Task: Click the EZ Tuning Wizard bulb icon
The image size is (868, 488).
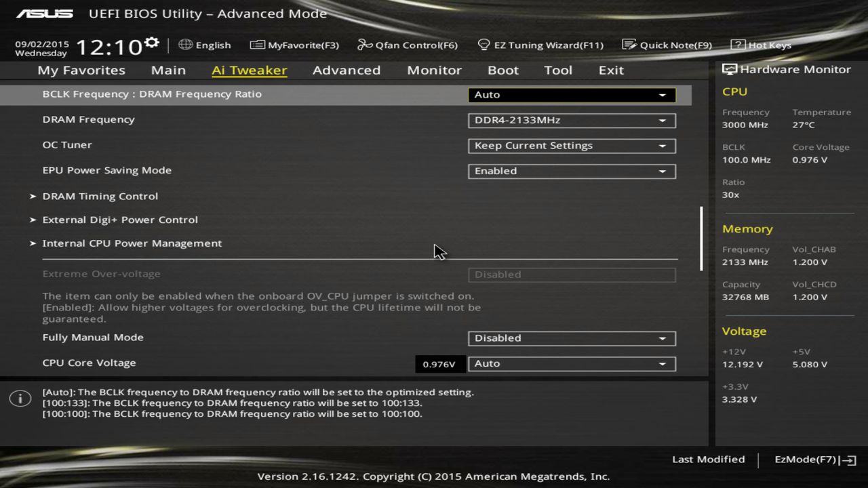Action: pos(484,45)
